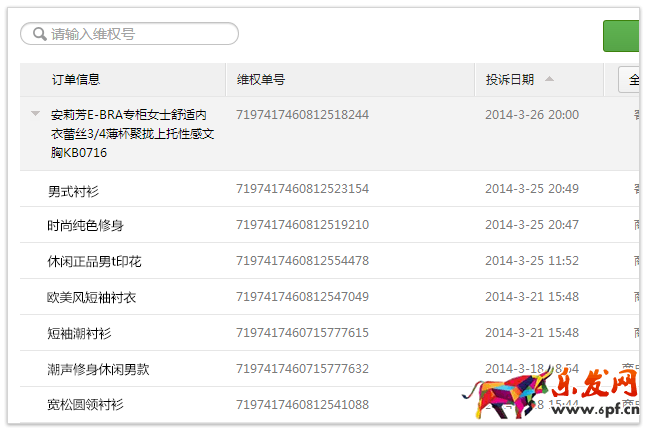Collapse the 安莉芳E-BRA order row triangle
The image size is (650, 430).
click(x=36, y=114)
